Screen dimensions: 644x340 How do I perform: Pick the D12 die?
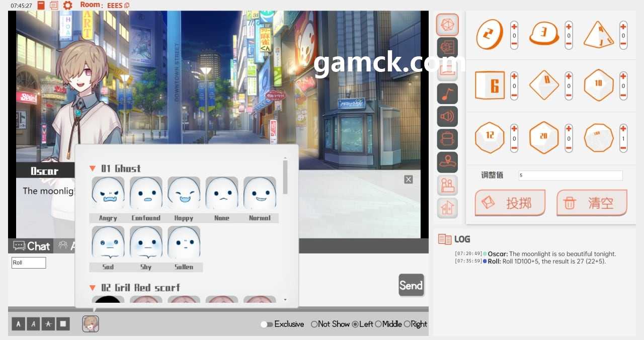tap(489, 137)
